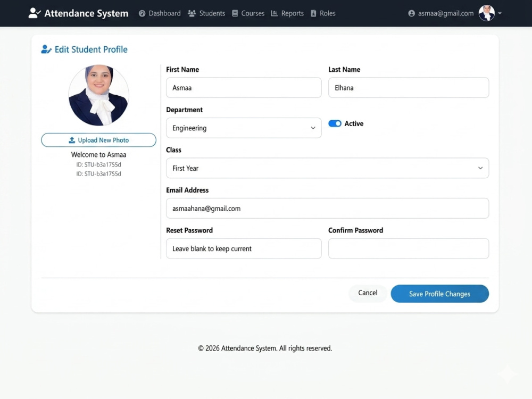
Task: Open the Courses section
Action: click(248, 13)
